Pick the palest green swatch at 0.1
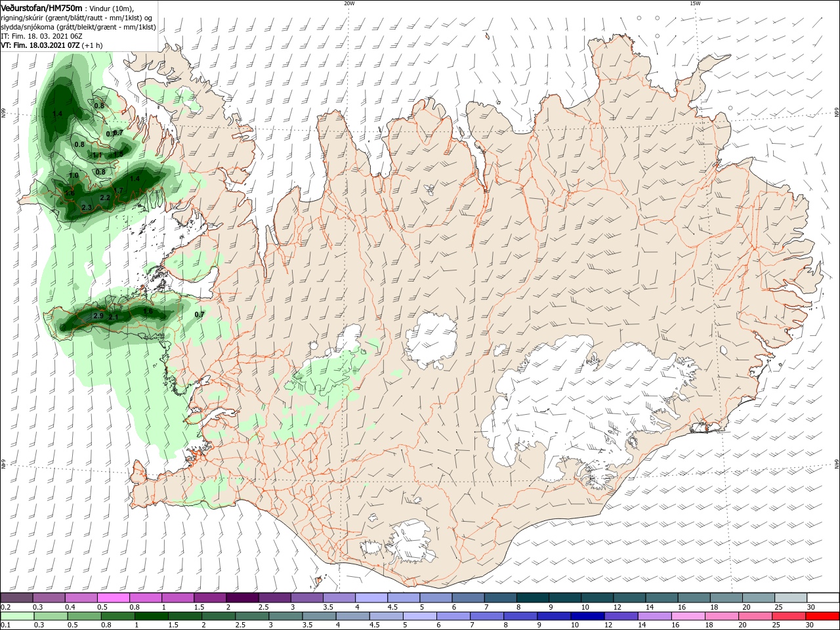Image resolution: width=840 pixels, height=630 pixels. (x=16, y=616)
